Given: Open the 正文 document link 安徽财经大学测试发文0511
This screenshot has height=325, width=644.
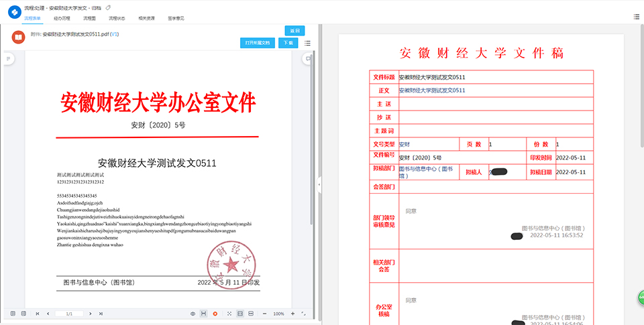Looking at the screenshot, I should (x=432, y=90).
